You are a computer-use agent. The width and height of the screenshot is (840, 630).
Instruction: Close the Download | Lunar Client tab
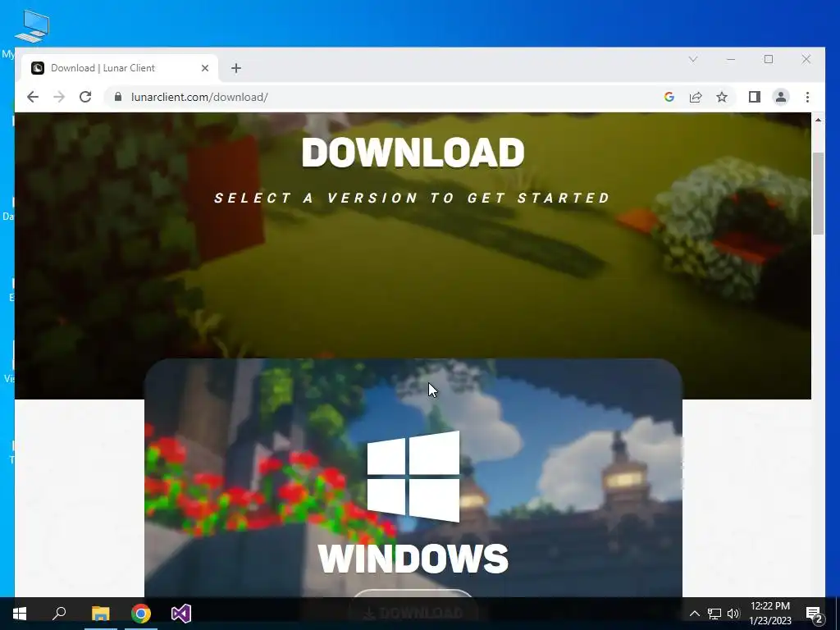pos(204,68)
